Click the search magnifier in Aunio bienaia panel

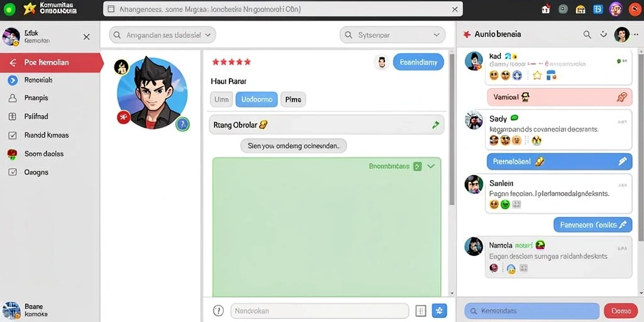pyautogui.click(x=587, y=35)
